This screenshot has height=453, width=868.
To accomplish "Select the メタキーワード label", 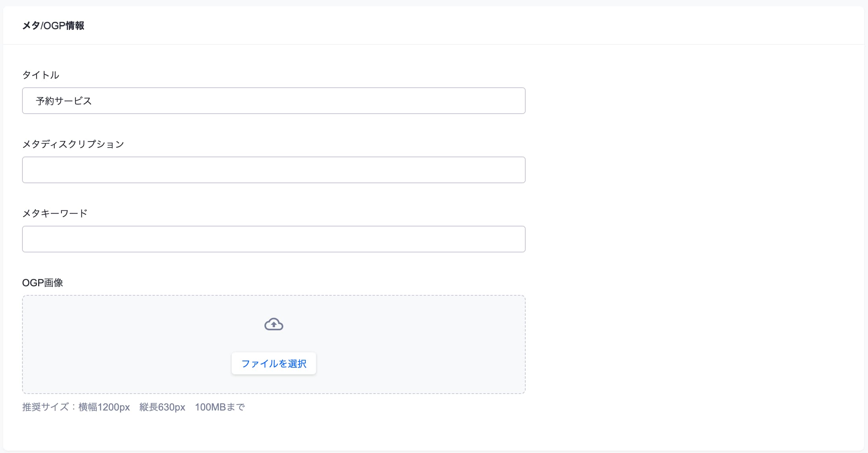I will [55, 213].
